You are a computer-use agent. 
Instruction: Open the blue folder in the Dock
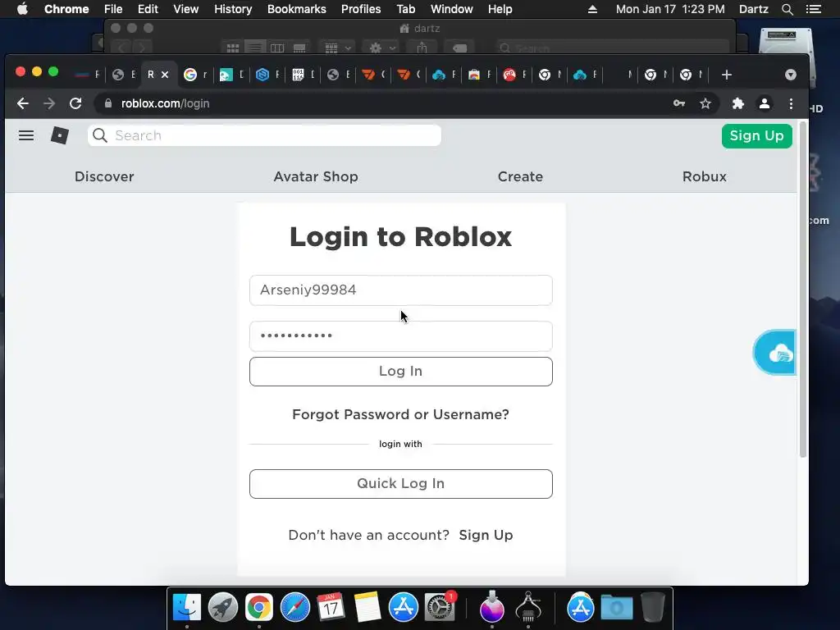pos(617,608)
